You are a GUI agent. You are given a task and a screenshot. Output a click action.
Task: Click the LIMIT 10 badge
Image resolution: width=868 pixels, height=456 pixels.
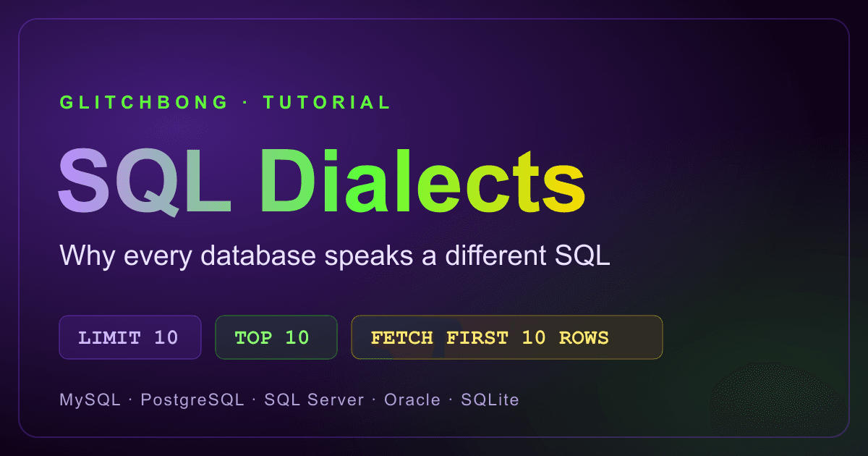[x=130, y=337]
